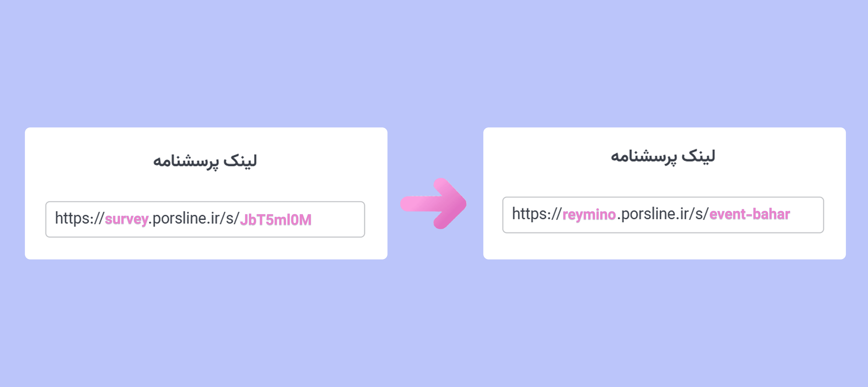Click the word 'لینک' in the left heading
The height and width of the screenshot is (387, 868).
pos(240,160)
